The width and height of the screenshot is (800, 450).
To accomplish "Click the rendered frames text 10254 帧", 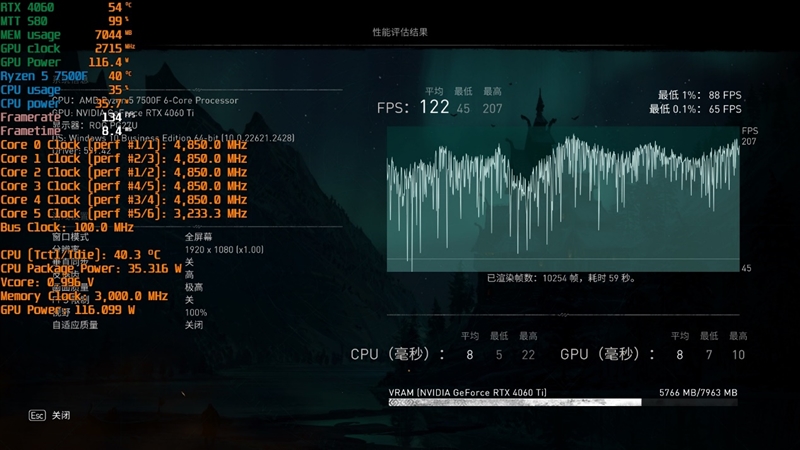I will [x=561, y=278].
